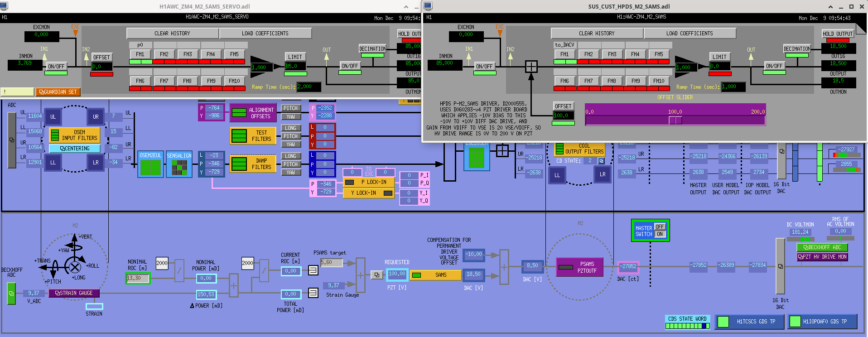This screenshot has height=337, width=868.
Task: Edit Ramp Time field in SAMS_SERVO window
Action: click(x=309, y=87)
